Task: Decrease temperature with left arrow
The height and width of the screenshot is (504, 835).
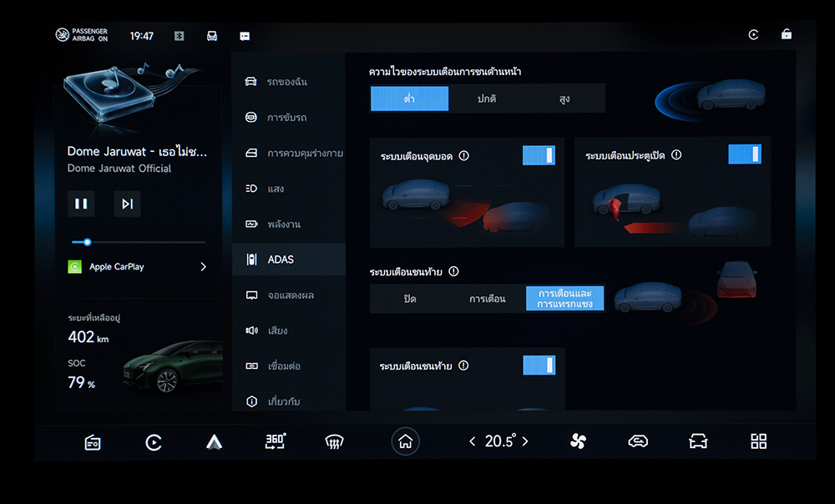Action: point(472,441)
